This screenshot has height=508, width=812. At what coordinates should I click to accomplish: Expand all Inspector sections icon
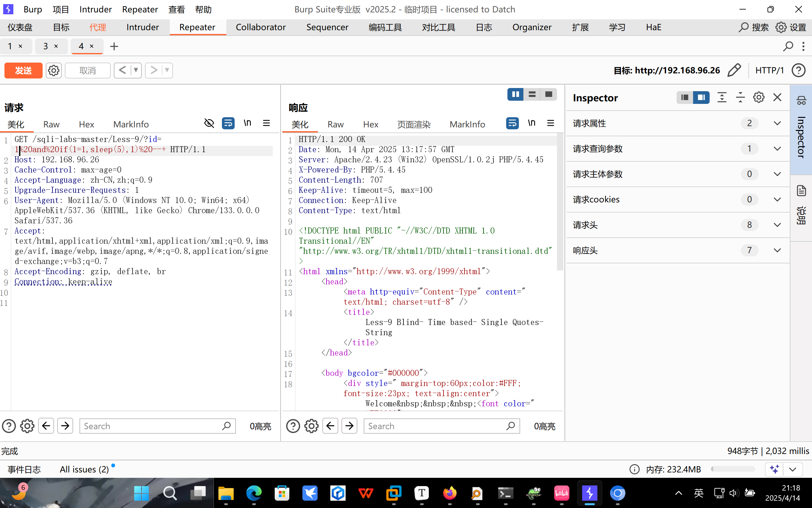pos(722,98)
